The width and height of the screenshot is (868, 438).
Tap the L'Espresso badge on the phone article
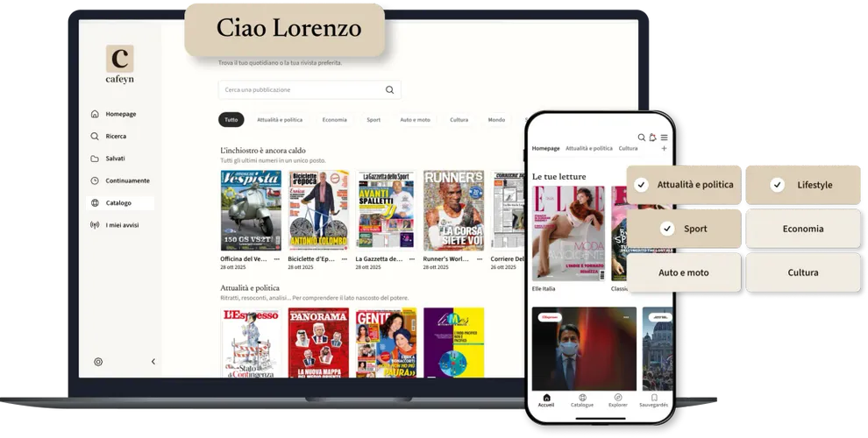pyautogui.click(x=550, y=317)
